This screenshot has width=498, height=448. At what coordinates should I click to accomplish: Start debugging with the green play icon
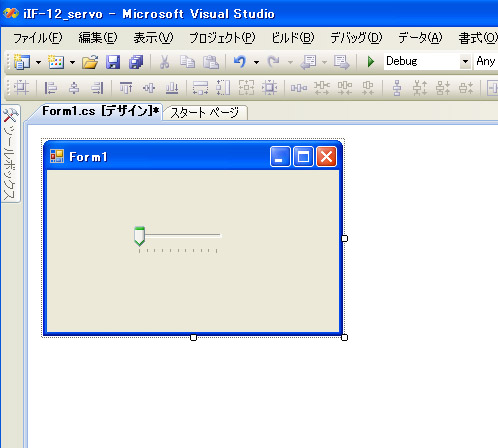click(371, 62)
